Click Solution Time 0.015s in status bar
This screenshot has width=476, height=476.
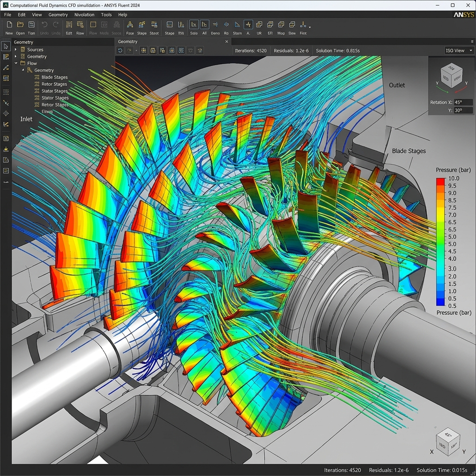click(442, 470)
